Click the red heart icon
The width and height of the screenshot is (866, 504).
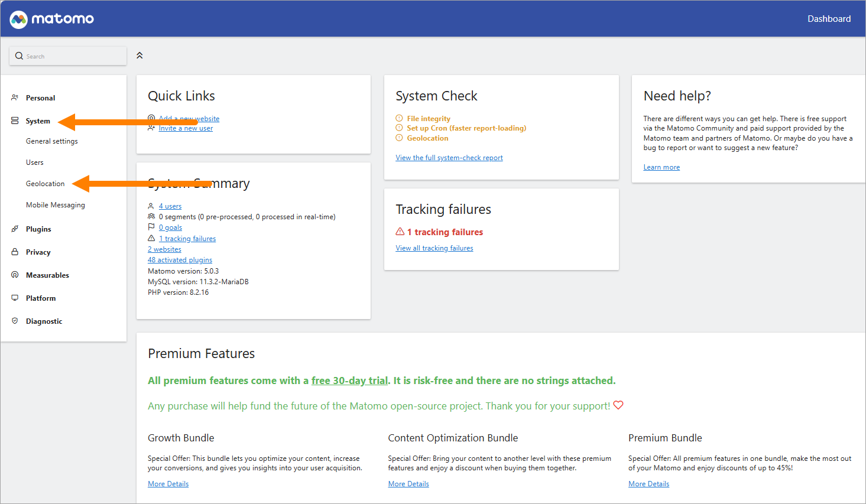point(618,405)
